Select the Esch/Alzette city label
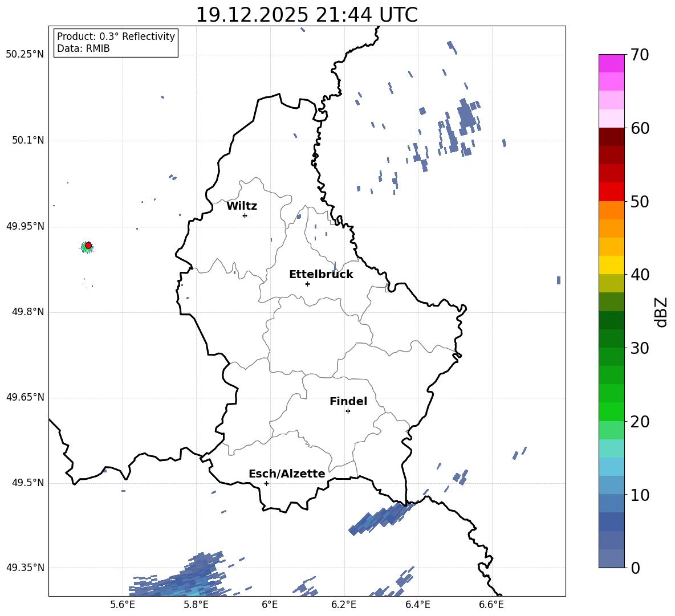Image resolution: width=675 pixels, height=616 pixels. (x=287, y=474)
